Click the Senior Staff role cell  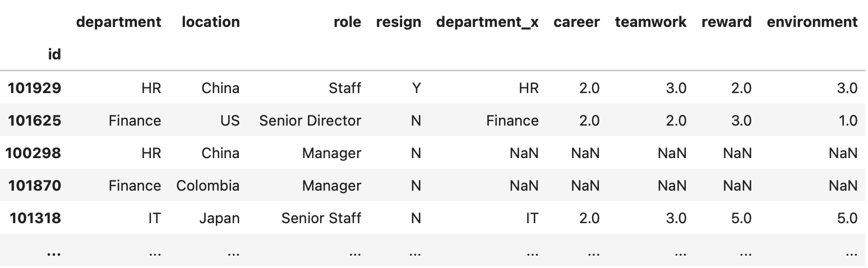pyautogui.click(x=321, y=218)
